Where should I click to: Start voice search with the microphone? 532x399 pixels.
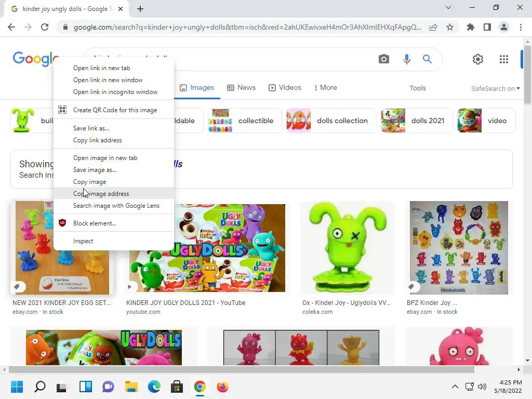[x=406, y=59]
